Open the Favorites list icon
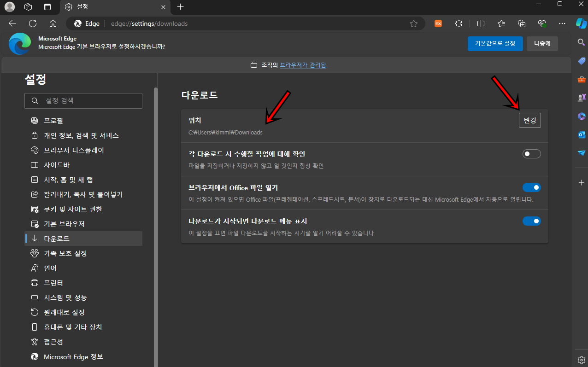588x367 pixels. [501, 23]
